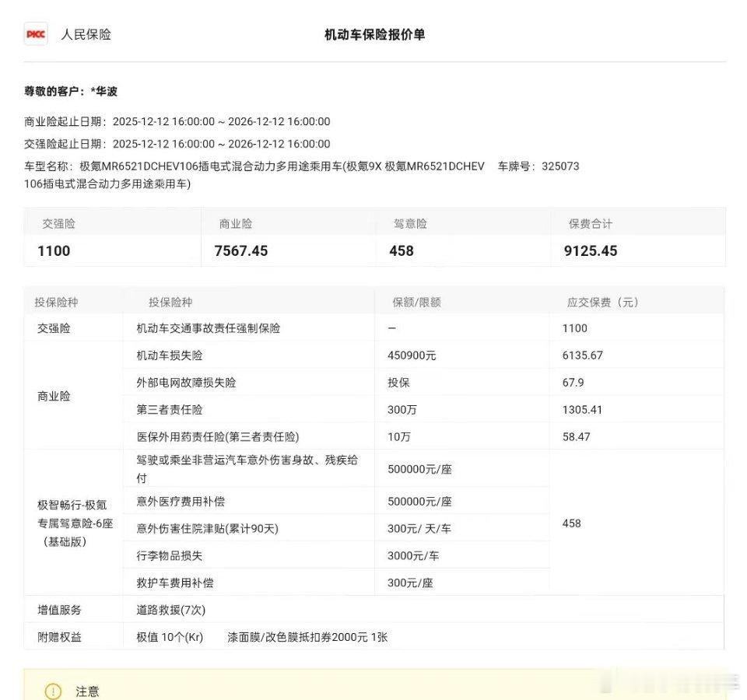Click 极值 10个(Kr) benefit
Viewport: 747px width, 700px height.
point(170,637)
